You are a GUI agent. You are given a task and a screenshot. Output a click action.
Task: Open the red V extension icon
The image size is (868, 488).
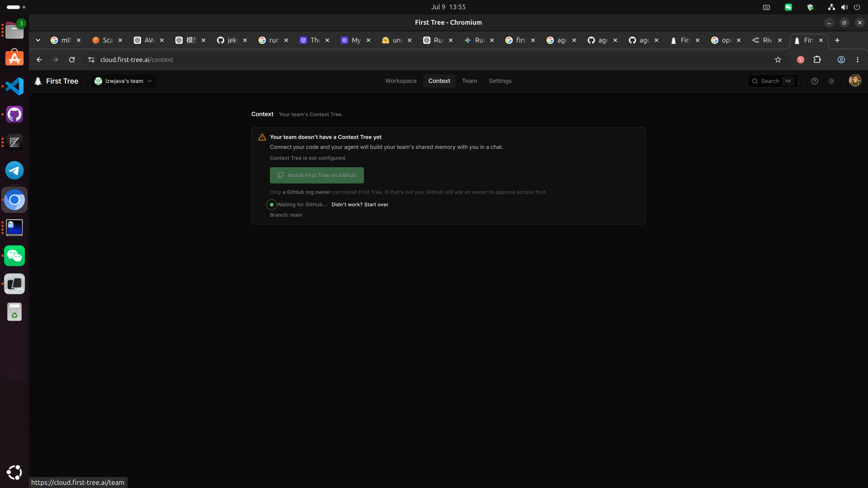[x=801, y=60]
